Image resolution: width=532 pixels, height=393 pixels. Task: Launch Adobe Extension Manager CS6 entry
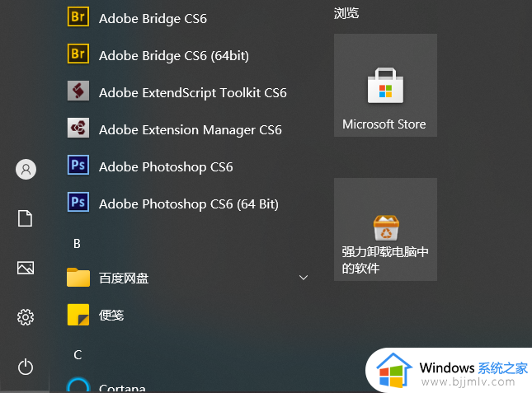pyautogui.click(x=191, y=129)
